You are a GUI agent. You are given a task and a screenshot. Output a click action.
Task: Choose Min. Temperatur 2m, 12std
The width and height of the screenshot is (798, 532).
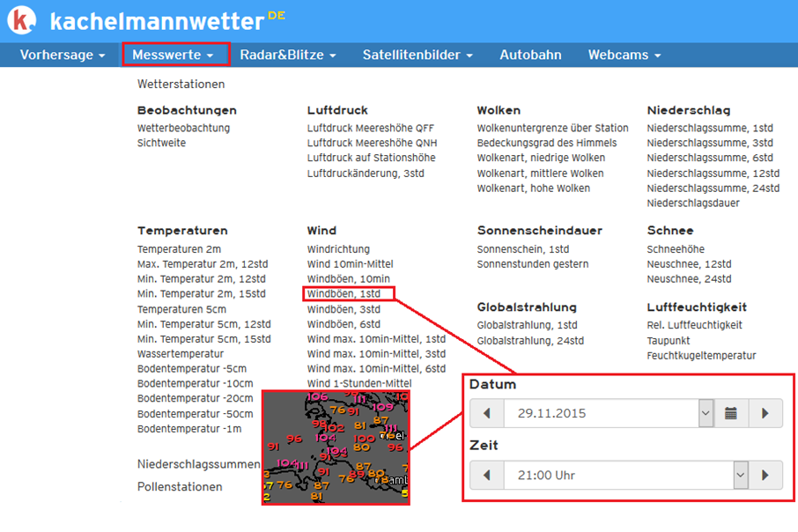pyautogui.click(x=201, y=278)
